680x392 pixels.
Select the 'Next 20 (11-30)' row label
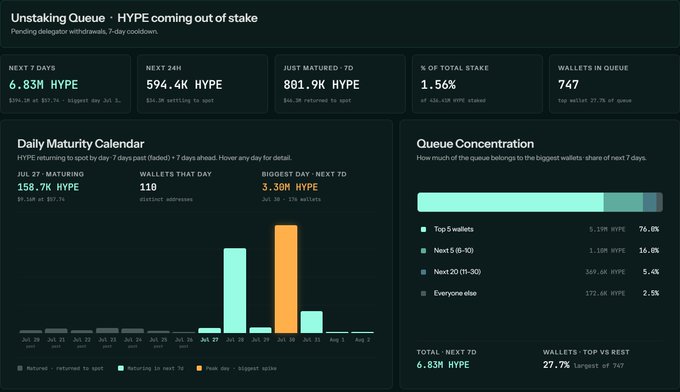click(x=457, y=271)
